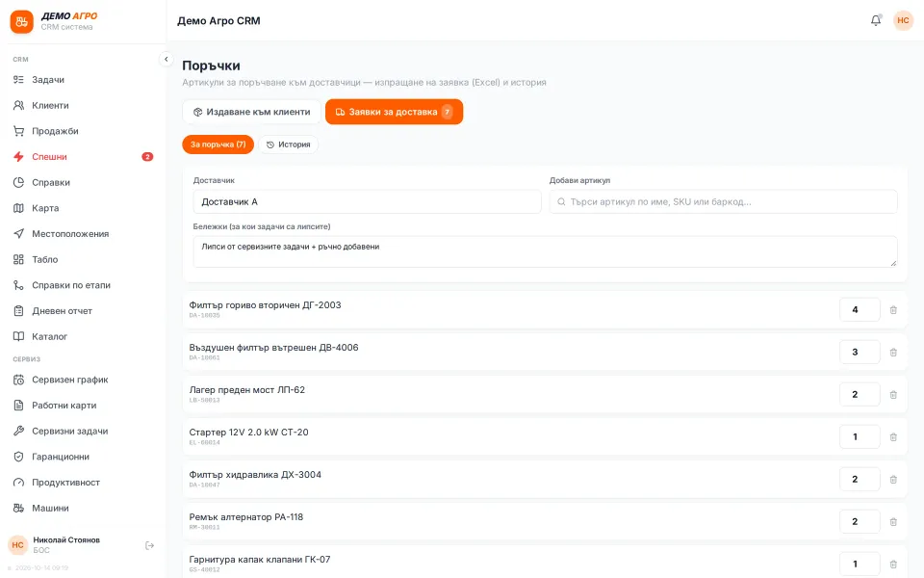Edit quantity for Филтър гориво вторичен ДГ-2003
924x578 pixels.
point(860,309)
